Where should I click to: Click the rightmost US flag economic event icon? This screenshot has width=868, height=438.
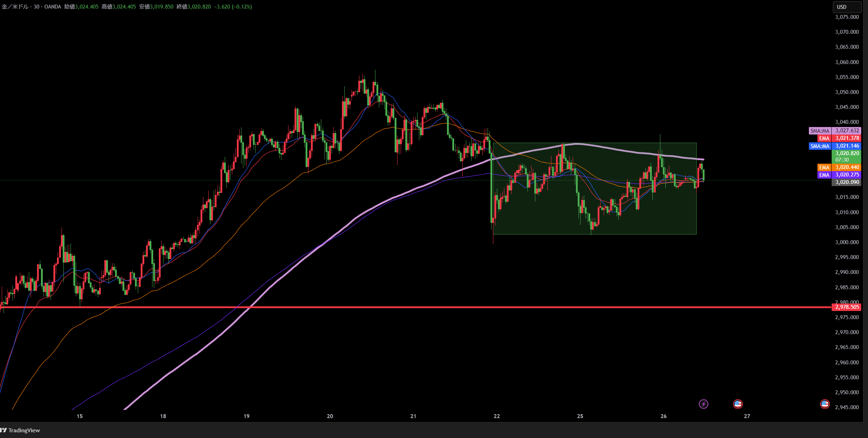(x=825, y=404)
